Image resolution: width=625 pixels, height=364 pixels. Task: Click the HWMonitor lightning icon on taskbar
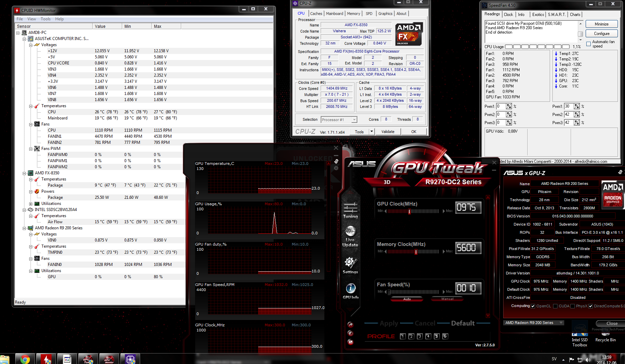tap(46, 359)
